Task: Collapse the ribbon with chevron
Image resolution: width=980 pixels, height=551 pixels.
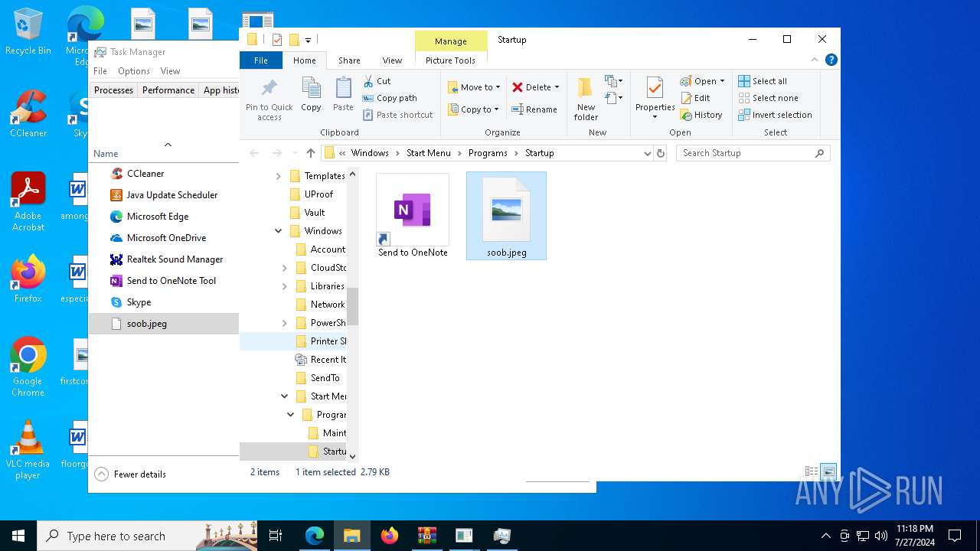Action: tap(813, 60)
